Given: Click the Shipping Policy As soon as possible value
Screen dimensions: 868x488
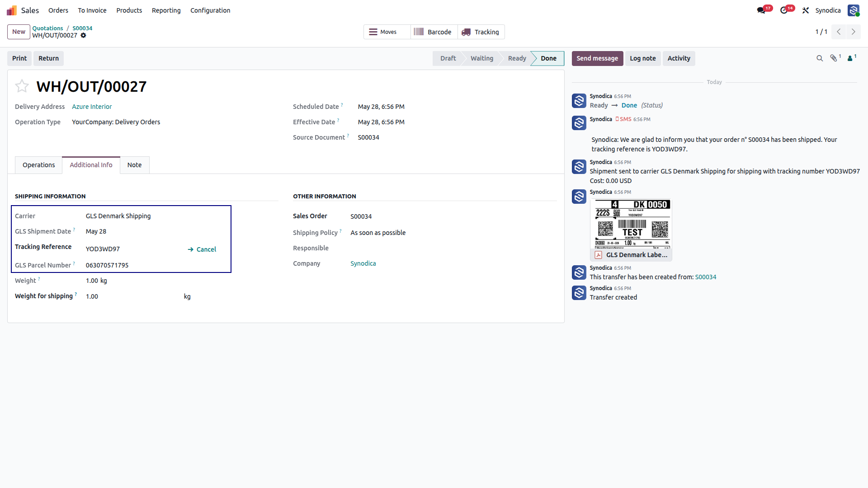Looking at the screenshot, I should 378,233.
